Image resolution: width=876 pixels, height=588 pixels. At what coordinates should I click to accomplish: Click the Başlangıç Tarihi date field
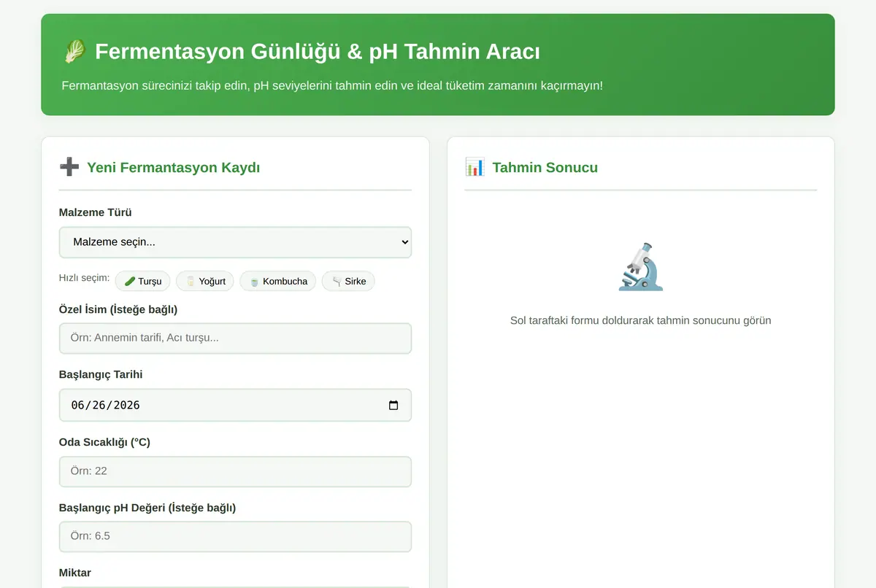pyautogui.click(x=235, y=405)
